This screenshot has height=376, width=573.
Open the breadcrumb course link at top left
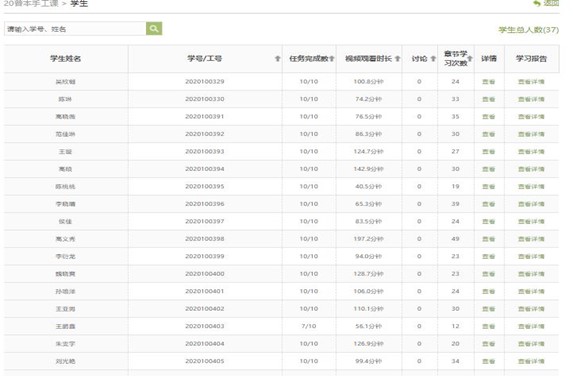pyautogui.click(x=31, y=4)
